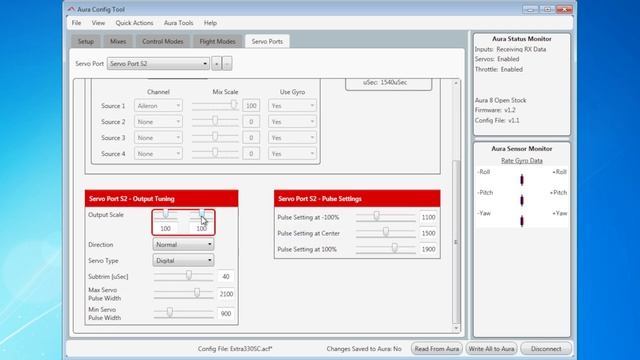Click the Subtrim value field showing 40
The width and height of the screenshot is (640, 360).
pyautogui.click(x=226, y=276)
